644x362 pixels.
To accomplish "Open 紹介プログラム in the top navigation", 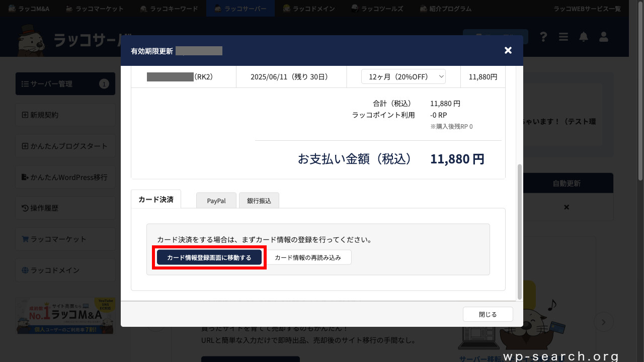I will click(446, 9).
